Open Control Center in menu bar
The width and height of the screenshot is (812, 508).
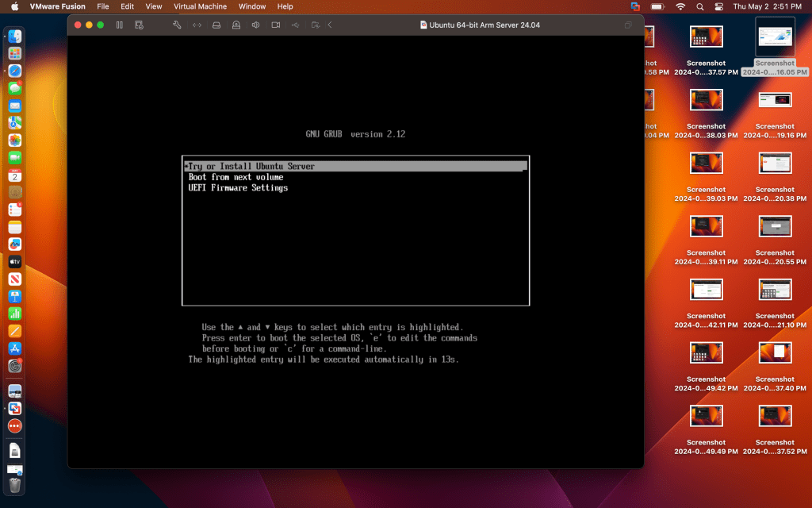pyautogui.click(x=718, y=6)
